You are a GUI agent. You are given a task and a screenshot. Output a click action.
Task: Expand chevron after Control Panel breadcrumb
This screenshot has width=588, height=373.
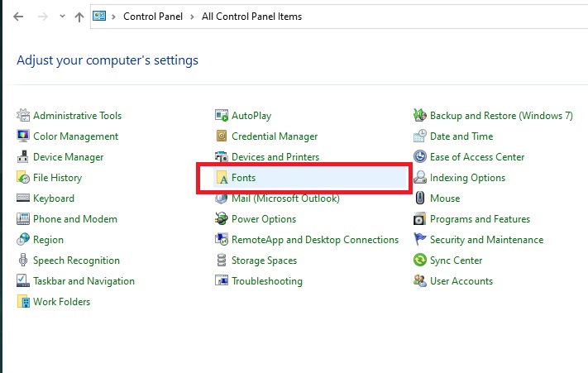192,17
